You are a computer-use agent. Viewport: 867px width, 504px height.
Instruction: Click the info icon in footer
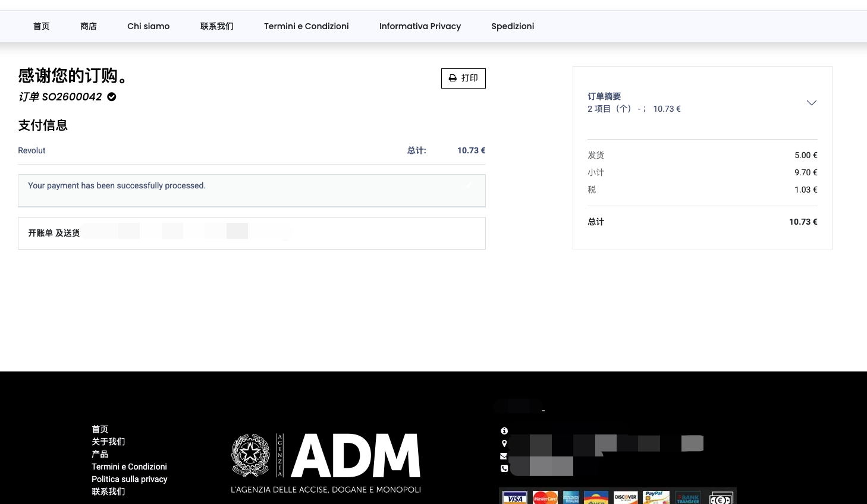click(x=504, y=431)
